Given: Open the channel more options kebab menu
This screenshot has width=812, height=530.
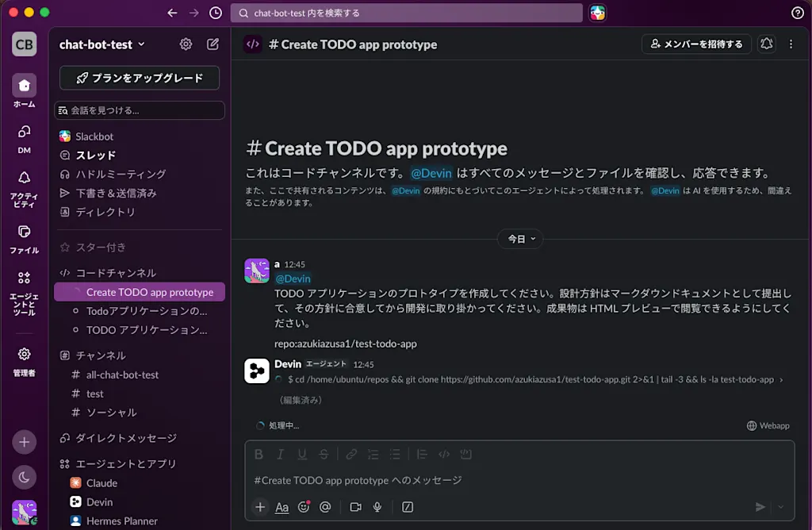Looking at the screenshot, I should pyautogui.click(x=791, y=44).
